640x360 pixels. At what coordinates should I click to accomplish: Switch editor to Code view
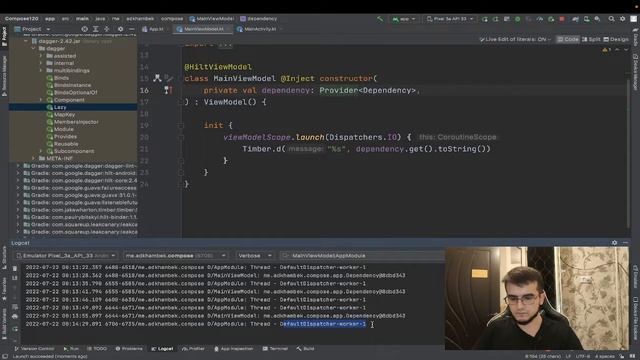pos(568,39)
